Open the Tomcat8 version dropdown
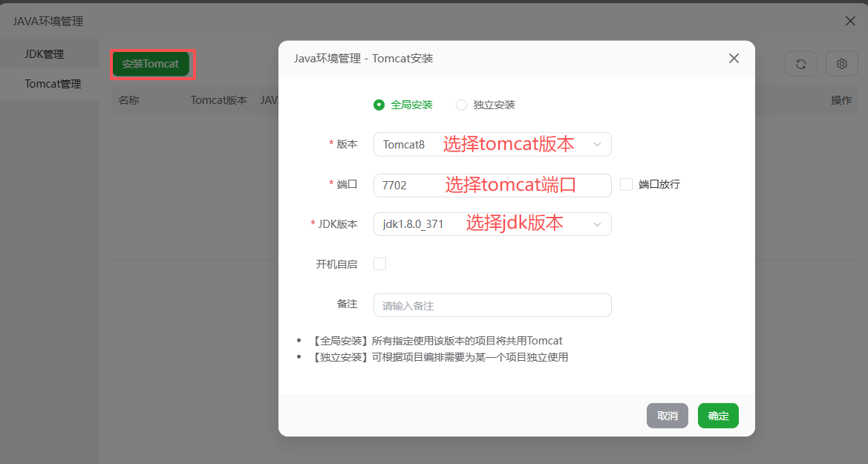 click(x=492, y=144)
